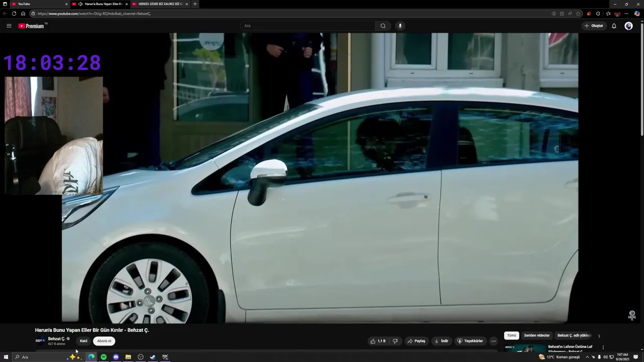Switch to HERKES GİDER BİZ KALIRIZ tab
This screenshot has height=362, width=644.
(x=160, y=4)
